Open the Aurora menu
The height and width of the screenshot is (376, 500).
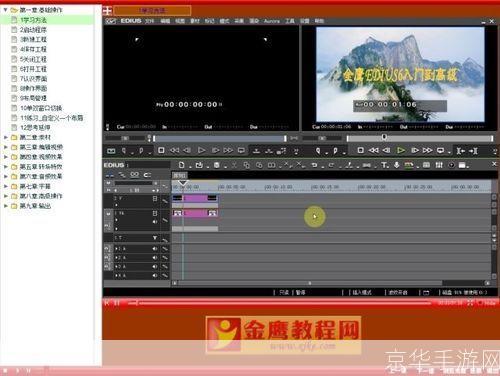tap(272, 21)
